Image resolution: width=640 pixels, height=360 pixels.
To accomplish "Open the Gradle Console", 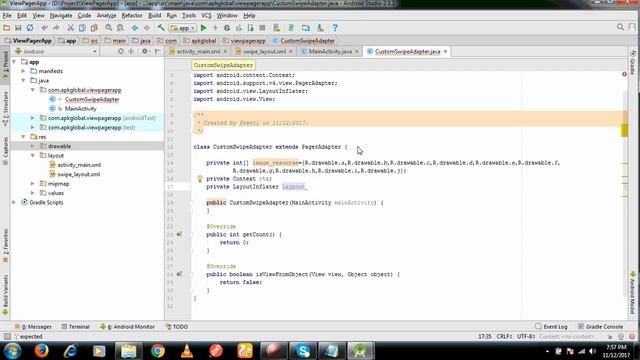I will (600, 327).
